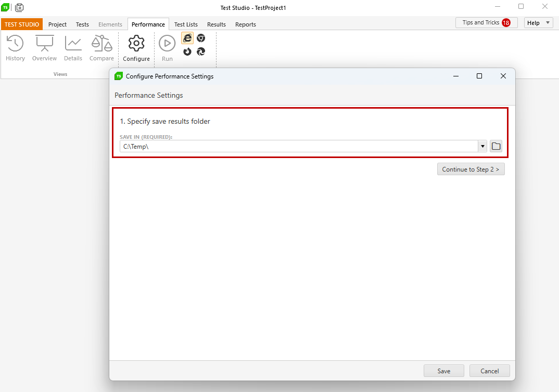The height and width of the screenshot is (392, 559).
Task: Open the Help dropdown menu
Action: 538,23
